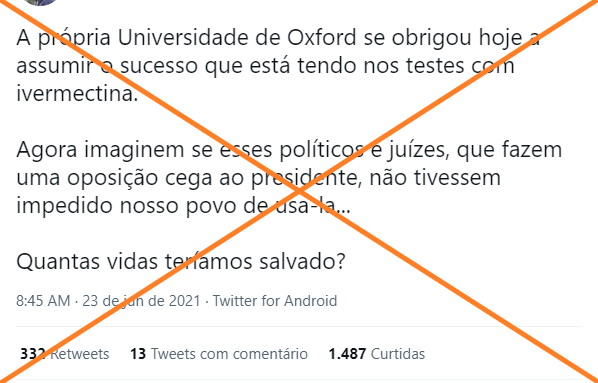
Task: Click the number 13 in quote tweets
Action: 138,354
